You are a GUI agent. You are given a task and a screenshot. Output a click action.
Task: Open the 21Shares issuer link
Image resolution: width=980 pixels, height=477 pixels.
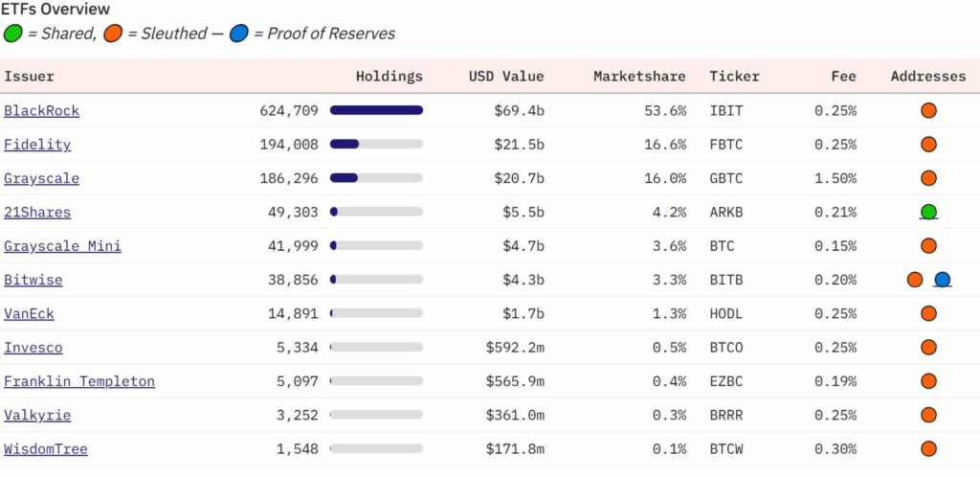click(x=37, y=212)
